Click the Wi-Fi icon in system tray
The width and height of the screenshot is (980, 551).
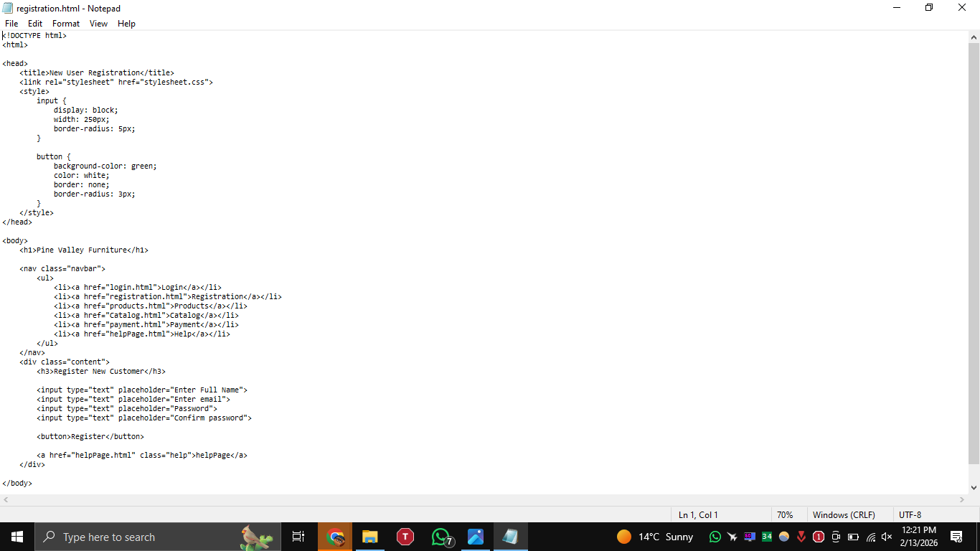point(870,537)
